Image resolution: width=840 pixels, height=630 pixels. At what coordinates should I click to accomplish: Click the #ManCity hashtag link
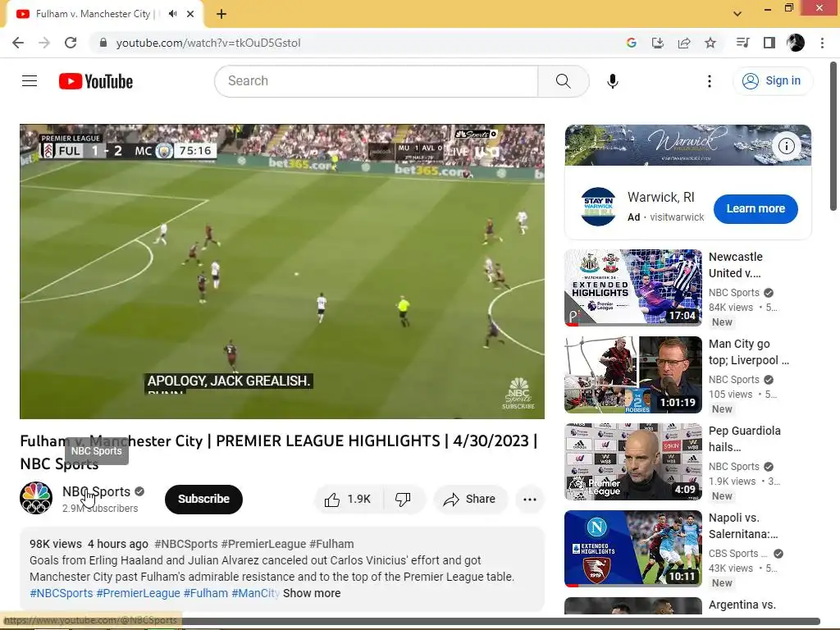point(256,594)
